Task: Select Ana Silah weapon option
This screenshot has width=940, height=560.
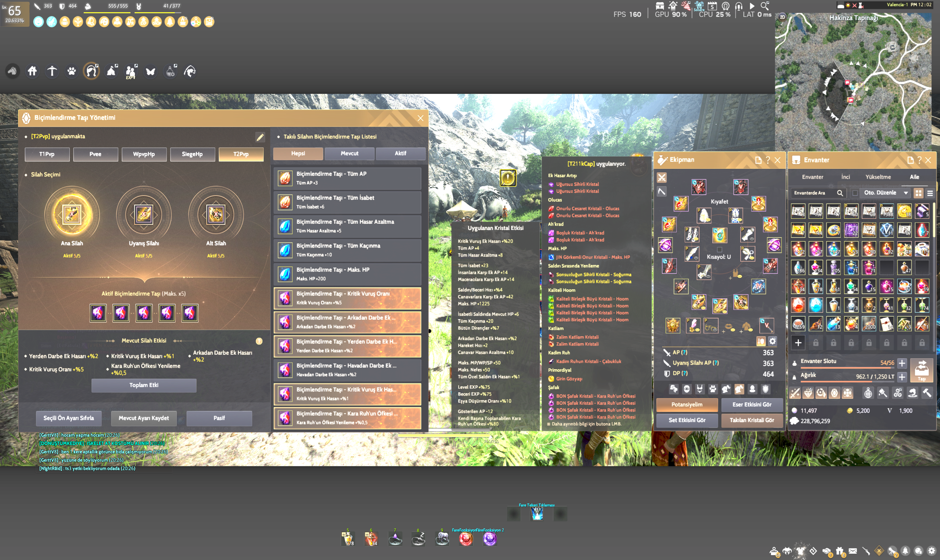Action: tap(72, 214)
